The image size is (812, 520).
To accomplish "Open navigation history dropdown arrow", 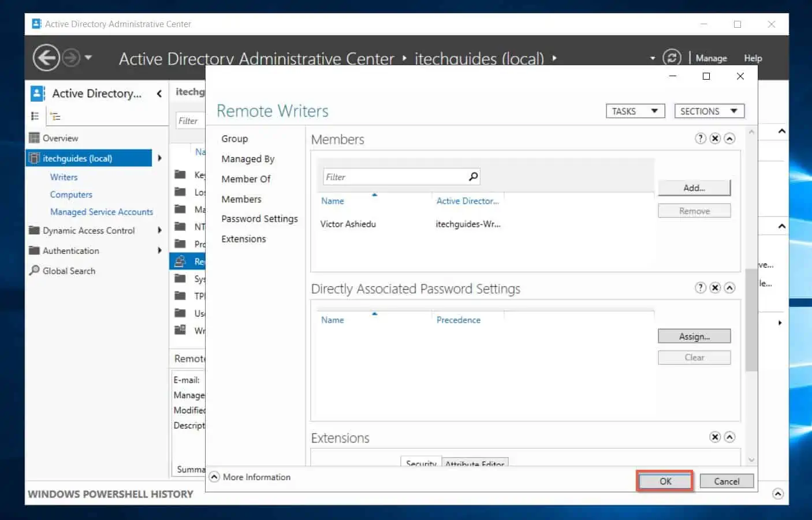I will tap(88, 58).
